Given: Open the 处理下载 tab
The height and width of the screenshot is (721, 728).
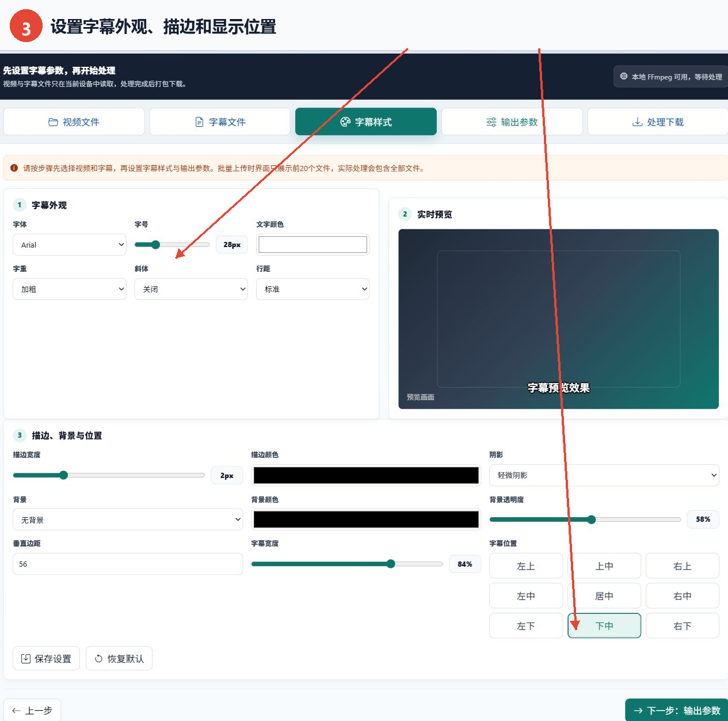Looking at the screenshot, I should tap(658, 122).
